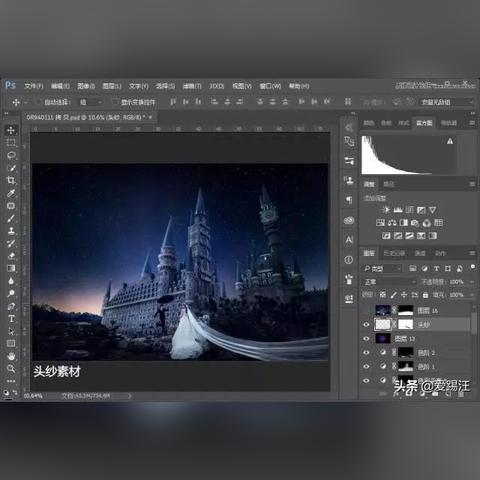Open the Creative Cloud Libraries panel icon
Screen dimensions: 480x480
[x=349, y=220]
